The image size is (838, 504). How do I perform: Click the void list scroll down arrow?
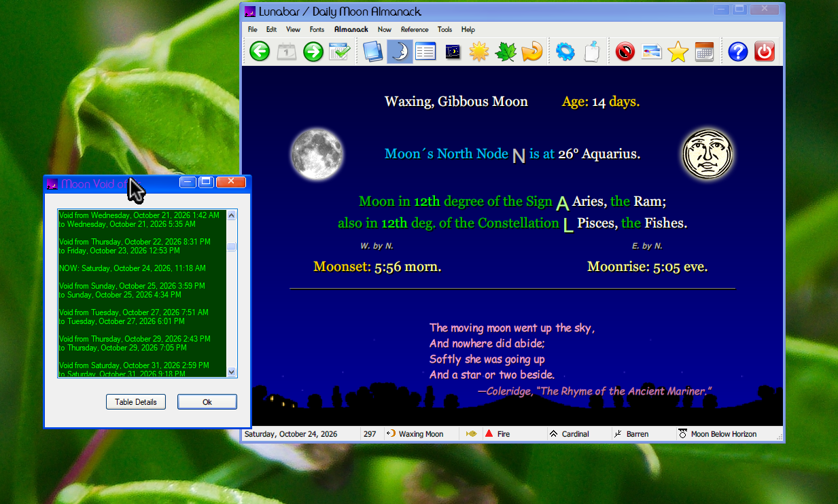[x=231, y=372]
